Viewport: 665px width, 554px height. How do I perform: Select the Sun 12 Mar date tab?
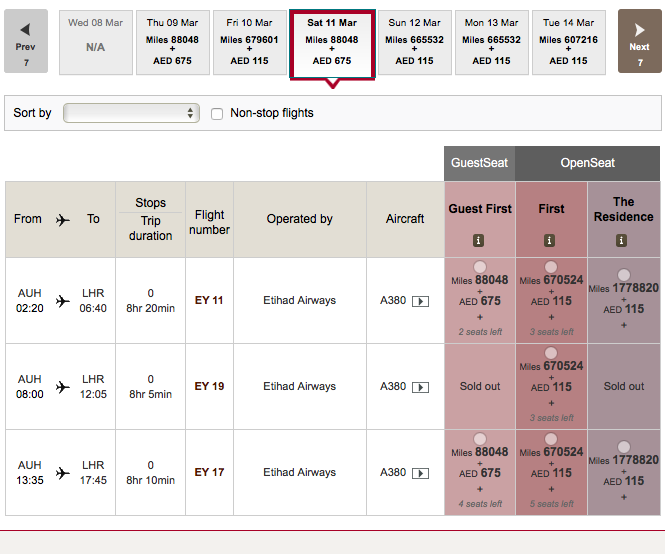(413, 42)
